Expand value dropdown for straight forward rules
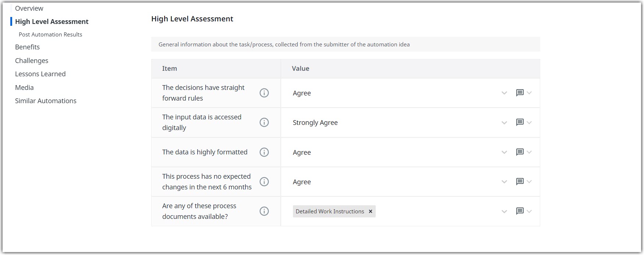Image resolution: width=644 pixels, height=255 pixels. tap(504, 93)
